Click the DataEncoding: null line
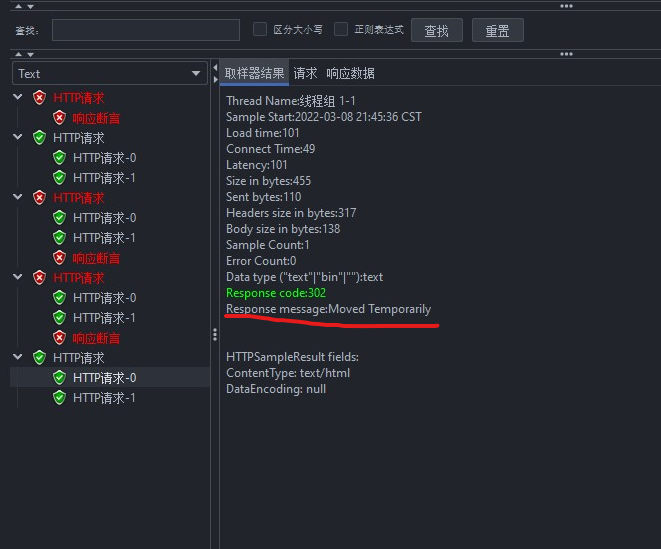661x549 pixels. pyautogui.click(x=276, y=389)
